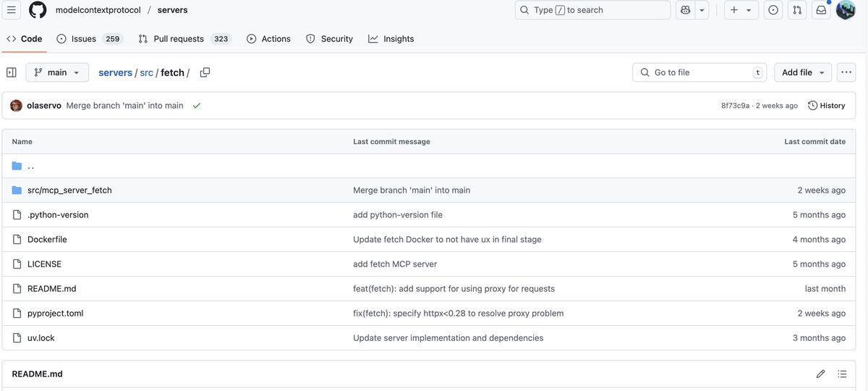
Task: Open the more options ellipsis menu
Action: pyautogui.click(x=846, y=72)
